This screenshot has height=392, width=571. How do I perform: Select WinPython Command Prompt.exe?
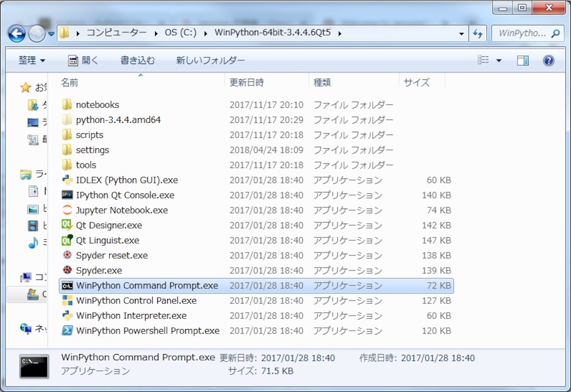click(257, 285)
